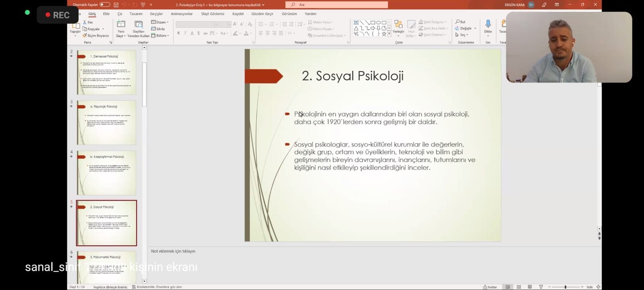This screenshot has height=290, width=644.
Task: Click the Redo arrow icon
Action: [135, 5]
